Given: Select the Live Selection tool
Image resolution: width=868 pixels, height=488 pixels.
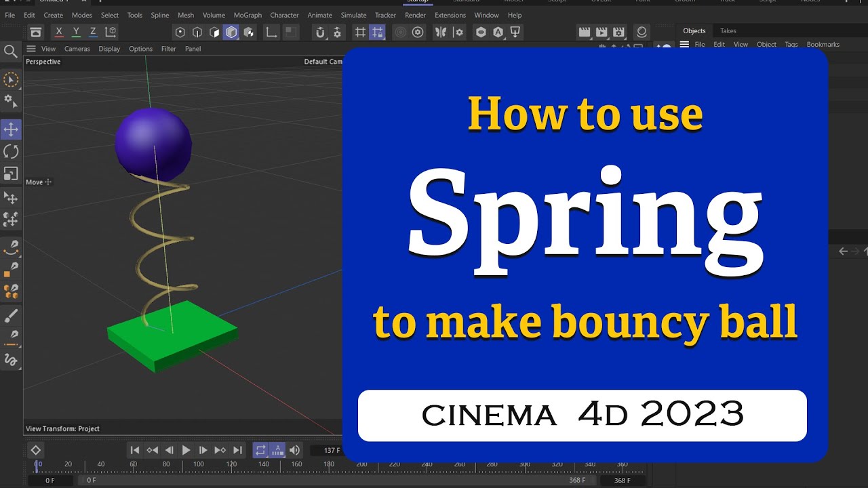Looking at the screenshot, I should point(11,80).
